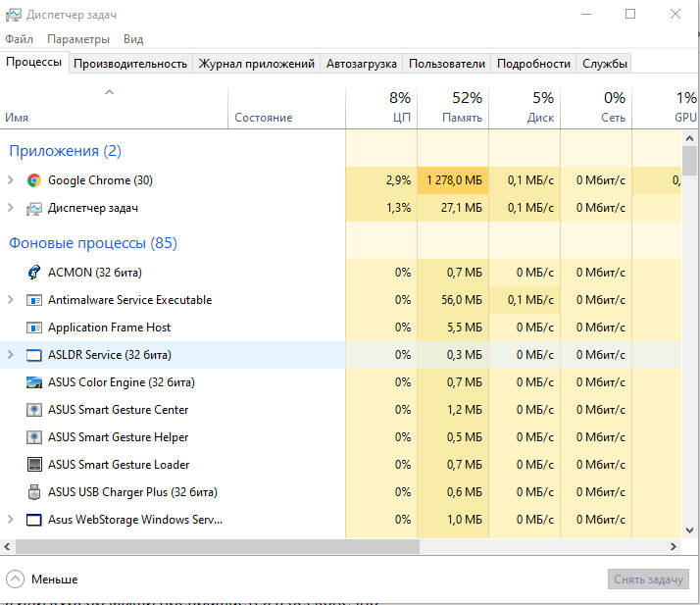700x605 pixels.
Task: Click the ASLDR Service icon
Action: 34,355
